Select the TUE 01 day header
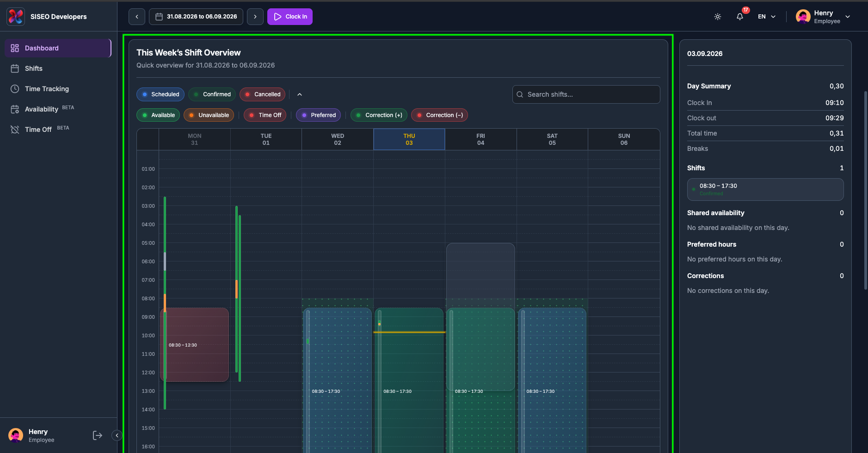The image size is (868, 453). coord(266,139)
